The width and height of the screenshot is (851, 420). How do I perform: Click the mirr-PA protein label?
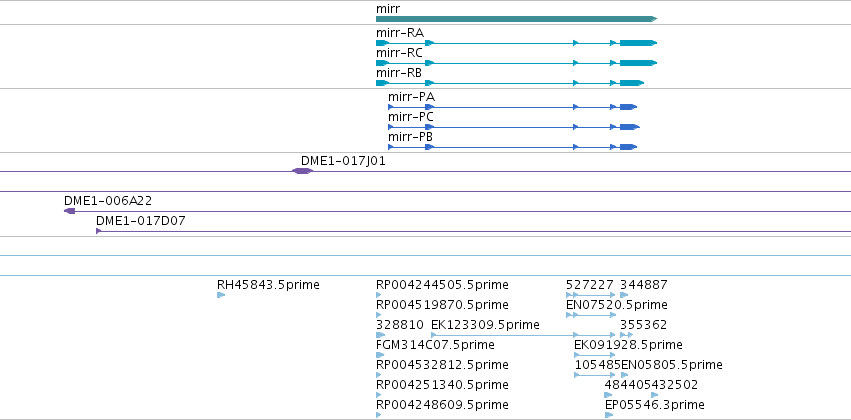click(x=411, y=97)
